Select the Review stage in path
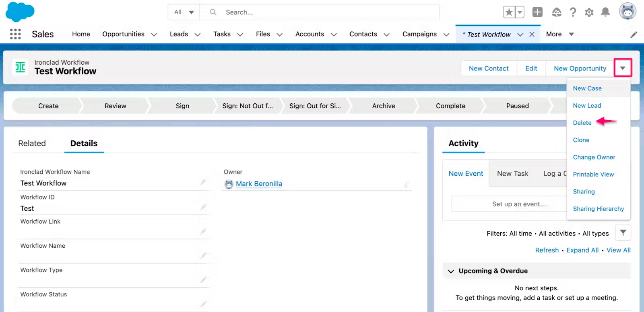Screen dimensions: 644x312 click(x=115, y=106)
